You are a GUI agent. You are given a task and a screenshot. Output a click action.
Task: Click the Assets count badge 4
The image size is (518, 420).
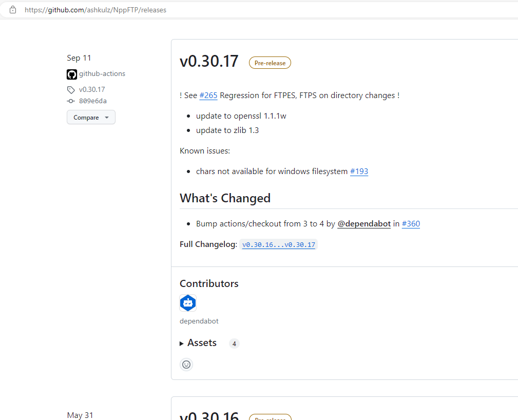[x=234, y=343]
